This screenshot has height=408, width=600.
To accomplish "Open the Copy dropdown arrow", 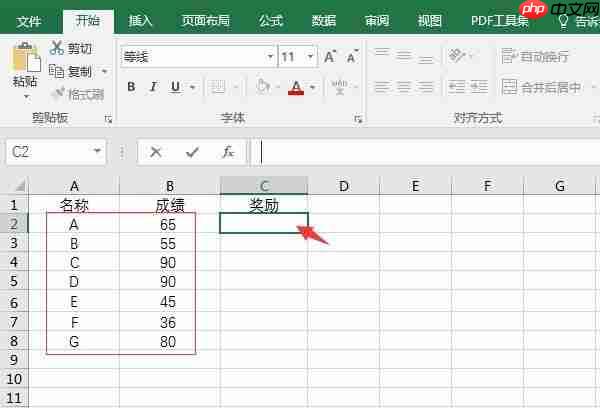I will tap(104, 72).
